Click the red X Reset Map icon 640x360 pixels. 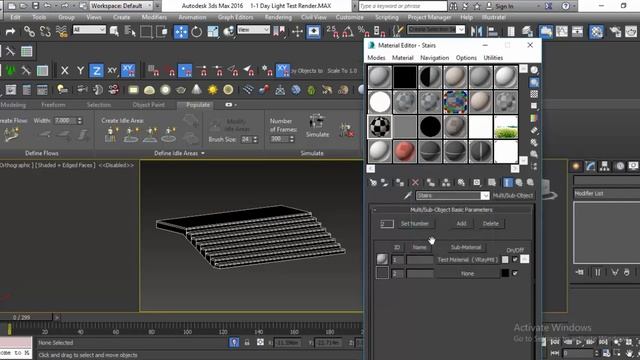[415, 183]
